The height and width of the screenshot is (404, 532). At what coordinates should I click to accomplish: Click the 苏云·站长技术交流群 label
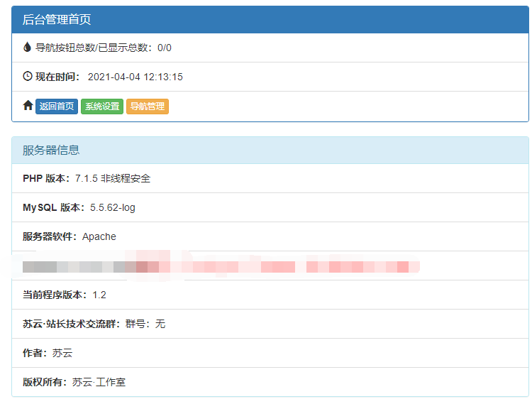[72, 324]
